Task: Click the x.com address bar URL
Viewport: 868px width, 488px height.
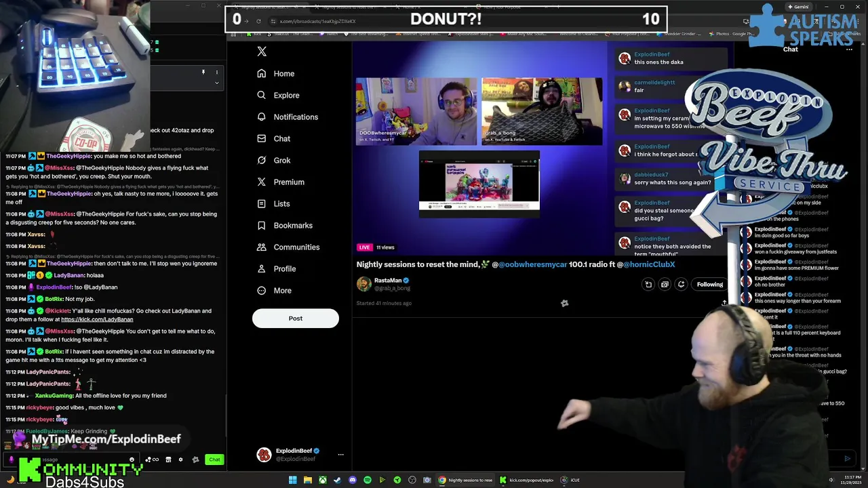Action: coord(317,22)
